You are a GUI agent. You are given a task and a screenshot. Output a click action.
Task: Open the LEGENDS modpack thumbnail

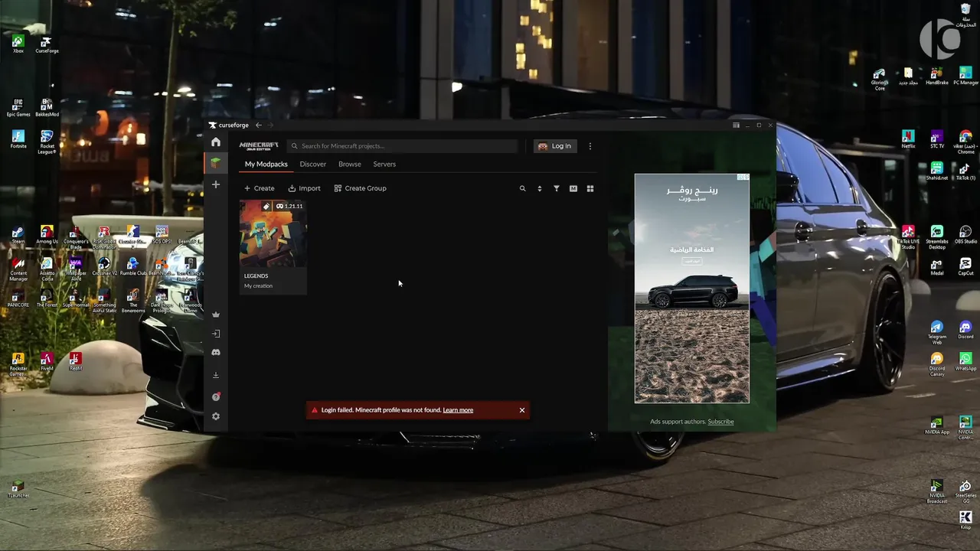(x=273, y=233)
